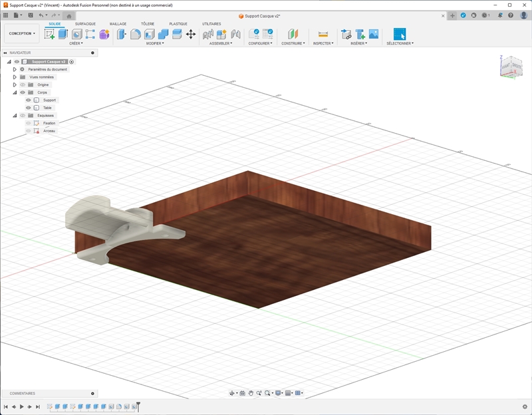Select the Move/Copy arrows tool
532x415 pixels.
coord(191,35)
